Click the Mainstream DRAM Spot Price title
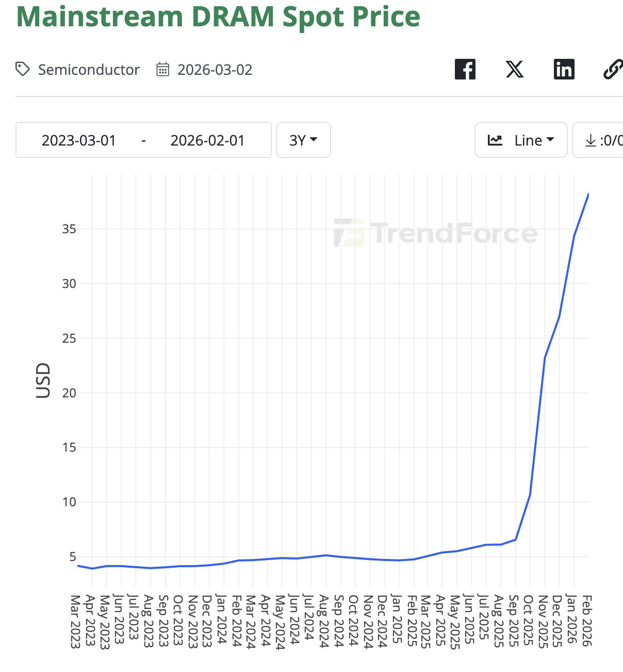This screenshot has height=672, width=623. tap(218, 17)
